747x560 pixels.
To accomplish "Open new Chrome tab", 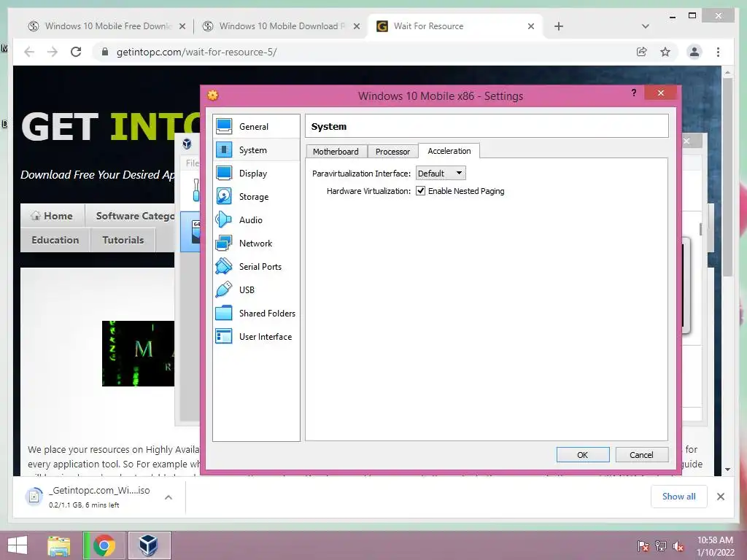I will point(559,27).
